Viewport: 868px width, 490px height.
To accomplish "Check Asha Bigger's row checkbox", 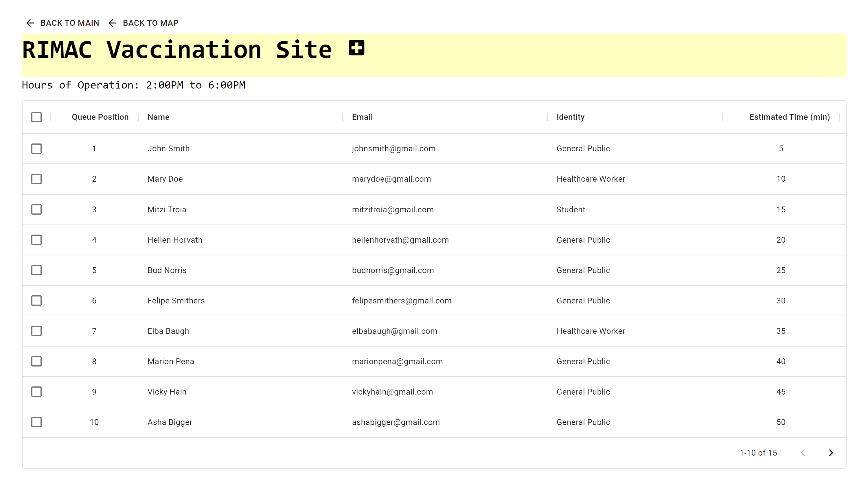I will pos(36,422).
